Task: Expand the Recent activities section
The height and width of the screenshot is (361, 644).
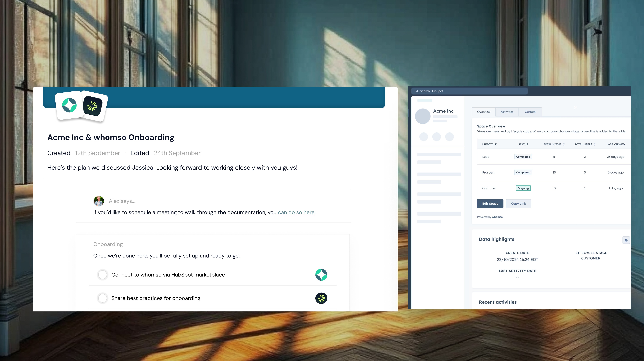Action: click(498, 302)
